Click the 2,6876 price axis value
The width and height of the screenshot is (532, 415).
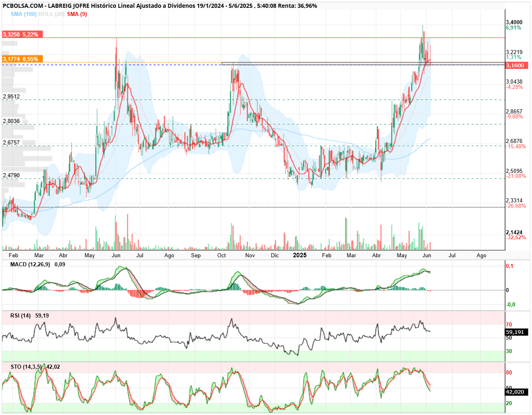(x=514, y=141)
